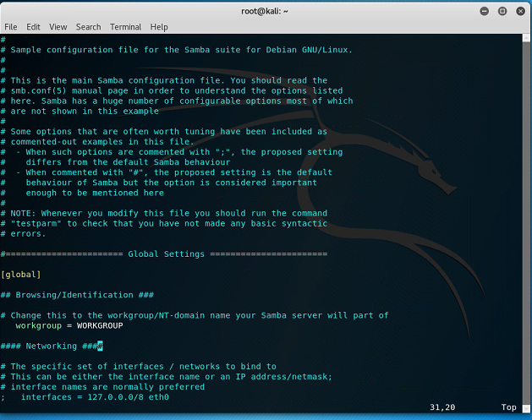Click the [global] section header

pyautogui.click(x=20, y=275)
